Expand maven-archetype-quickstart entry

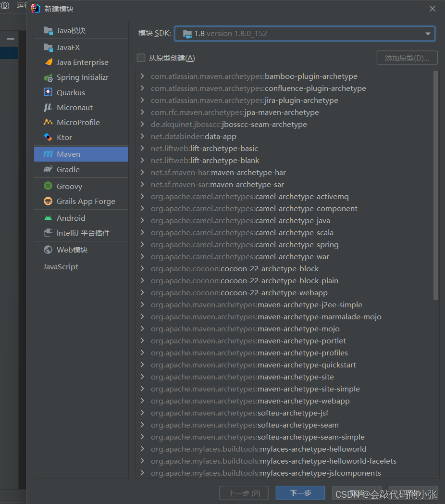[142, 365]
